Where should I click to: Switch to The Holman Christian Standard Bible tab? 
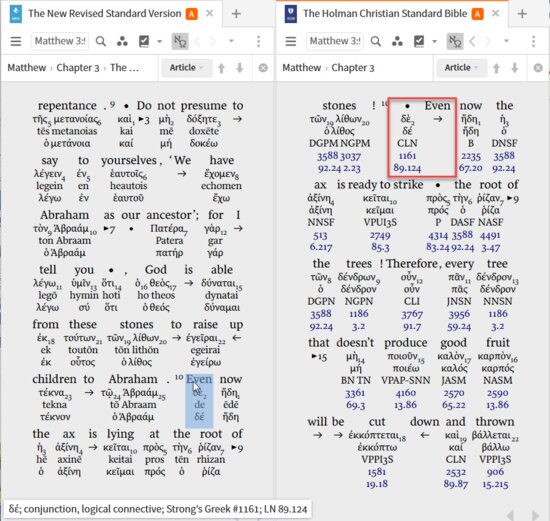pyautogui.click(x=385, y=14)
